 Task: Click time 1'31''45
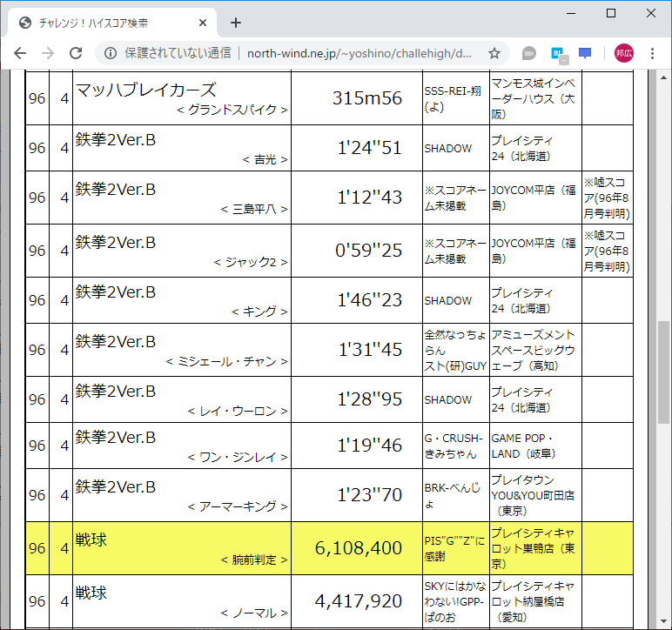click(x=370, y=350)
